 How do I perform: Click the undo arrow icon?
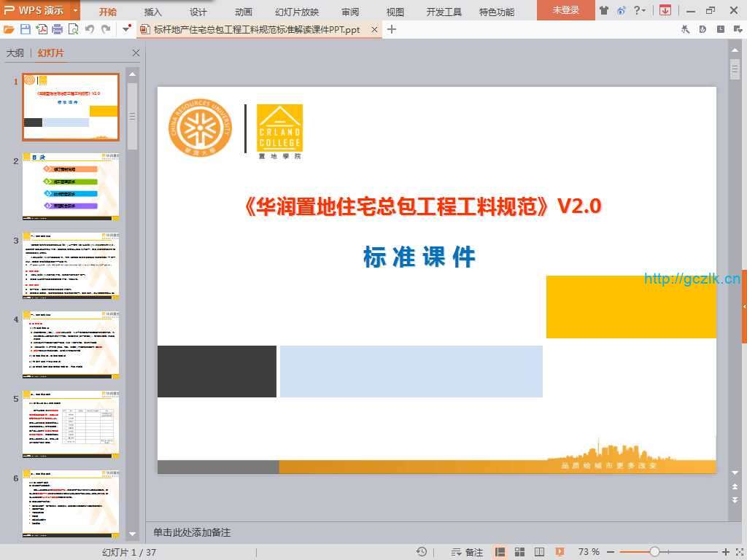tap(90, 29)
